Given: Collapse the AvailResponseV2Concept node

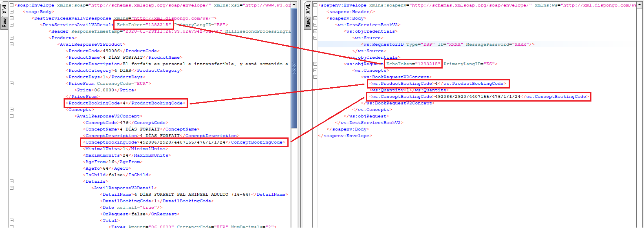Looking at the screenshot, I should 11,116.
